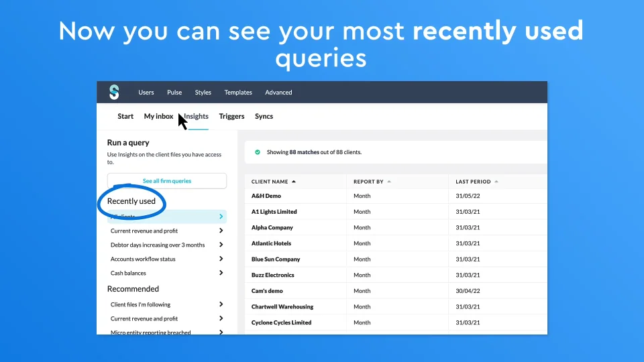
Task: Open A&H Demo client row
Action: click(266, 196)
